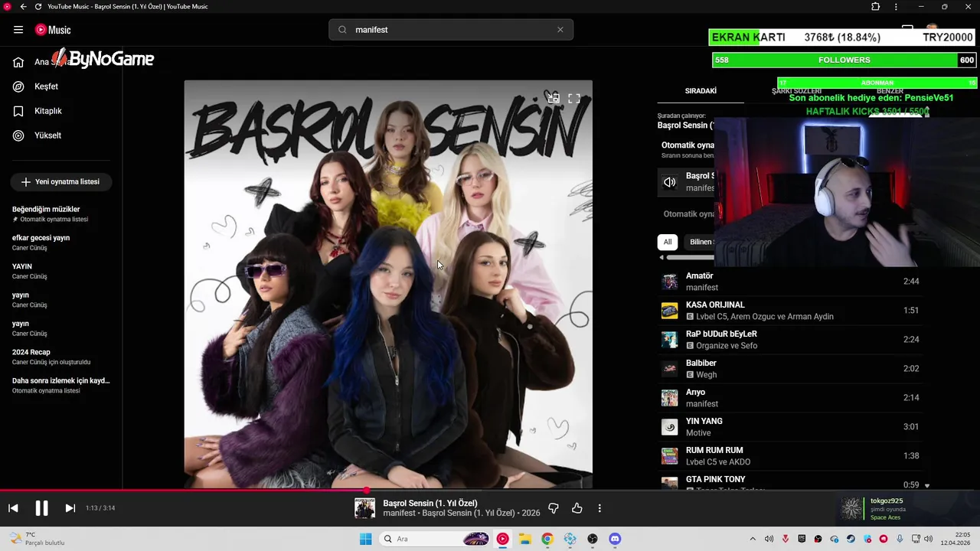The image size is (980, 551).
Task: Open the Windows Start menu
Action: pos(365,539)
